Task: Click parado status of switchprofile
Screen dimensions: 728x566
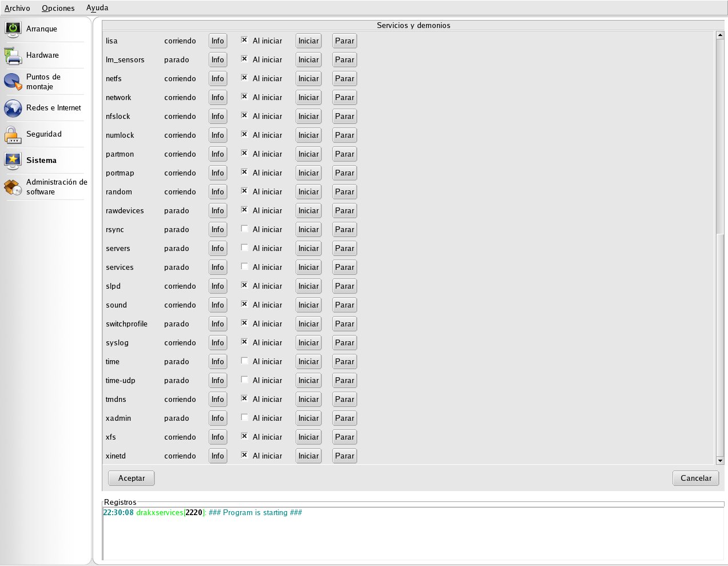Action: 176,324
